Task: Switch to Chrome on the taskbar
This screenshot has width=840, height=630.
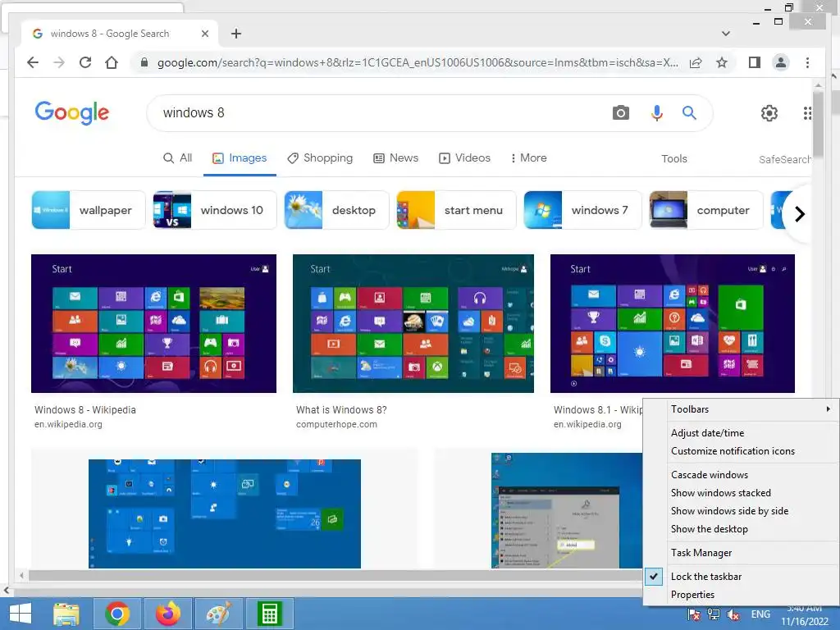Action: 116,614
